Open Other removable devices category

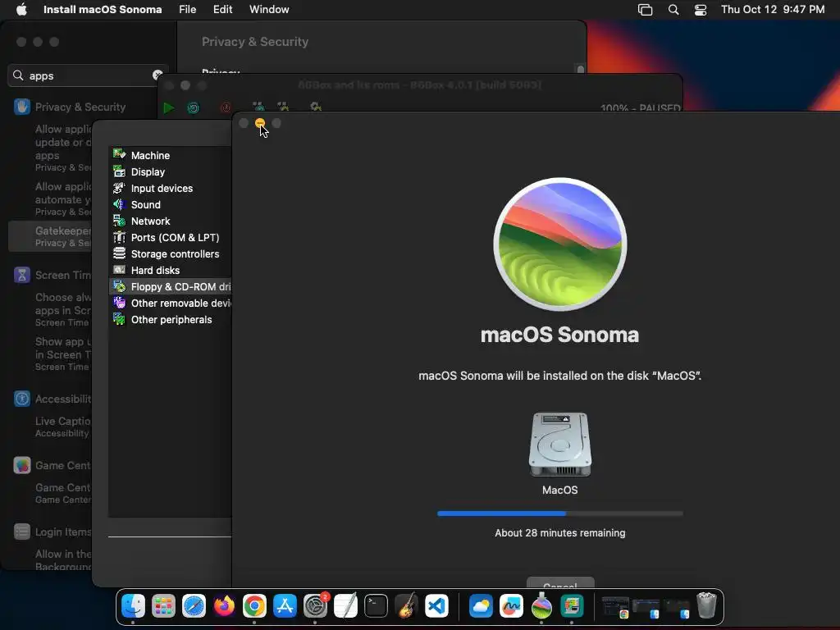[171, 304]
